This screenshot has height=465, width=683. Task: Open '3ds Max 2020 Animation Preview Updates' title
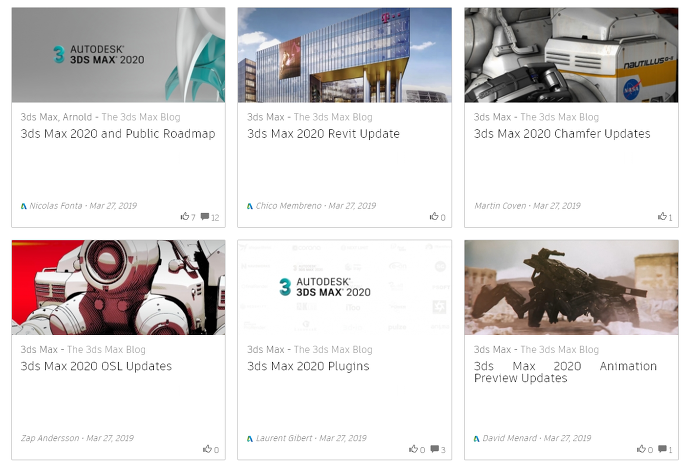pos(565,372)
